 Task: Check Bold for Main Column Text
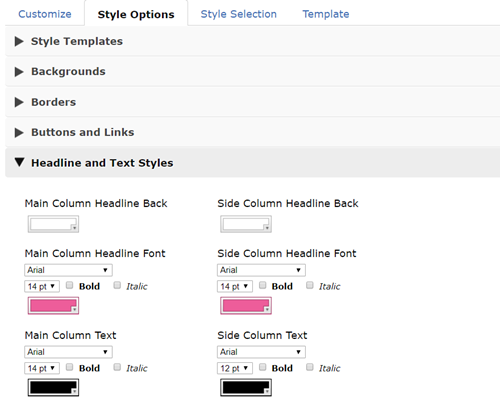(69, 367)
